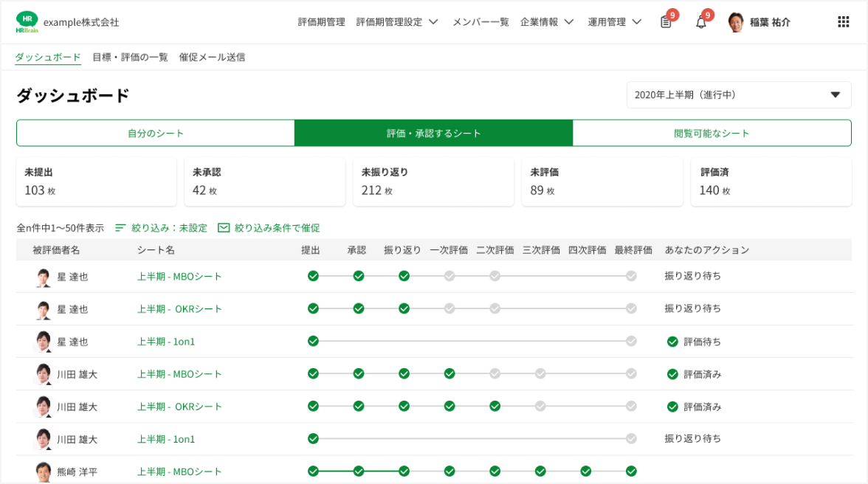Image resolution: width=868 pixels, height=484 pixels.
Task: Click the 承認 checkmark for 星 達也 OKRシート
Action: tap(359, 308)
